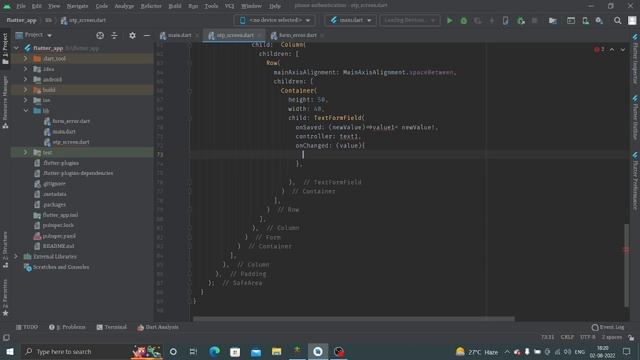This screenshot has width=640, height=360.
Task: Open the Dart Analysis tool window
Action: [x=158, y=327]
